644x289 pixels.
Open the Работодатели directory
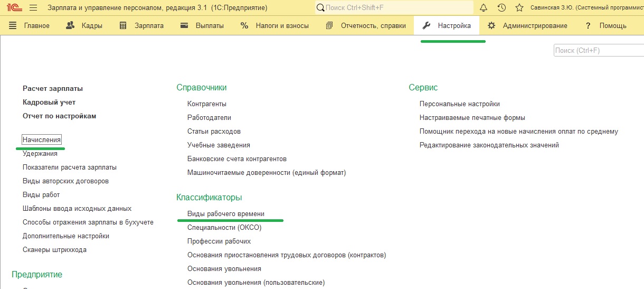point(209,118)
